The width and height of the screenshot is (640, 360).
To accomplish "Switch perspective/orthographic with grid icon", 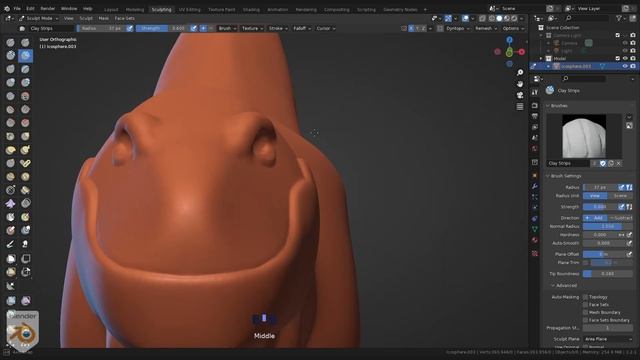I will click(x=520, y=107).
